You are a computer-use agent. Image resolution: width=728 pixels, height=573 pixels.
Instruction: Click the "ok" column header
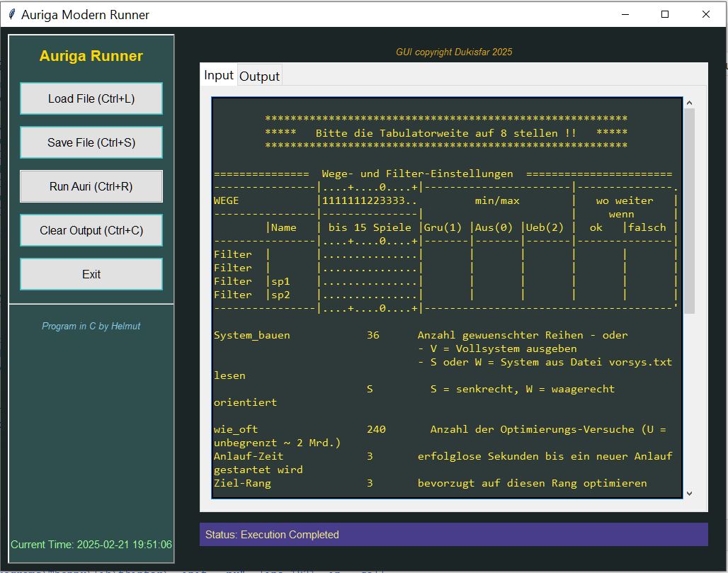[x=596, y=227]
